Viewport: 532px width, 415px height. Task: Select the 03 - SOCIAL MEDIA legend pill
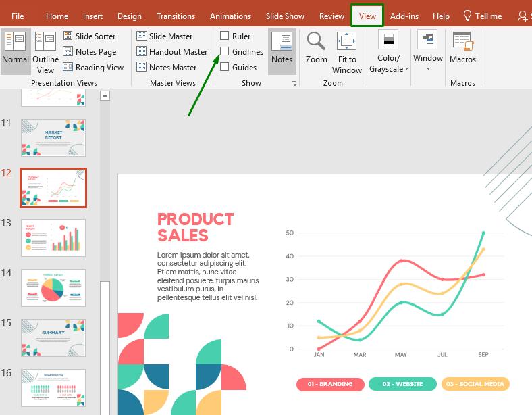pos(475,384)
